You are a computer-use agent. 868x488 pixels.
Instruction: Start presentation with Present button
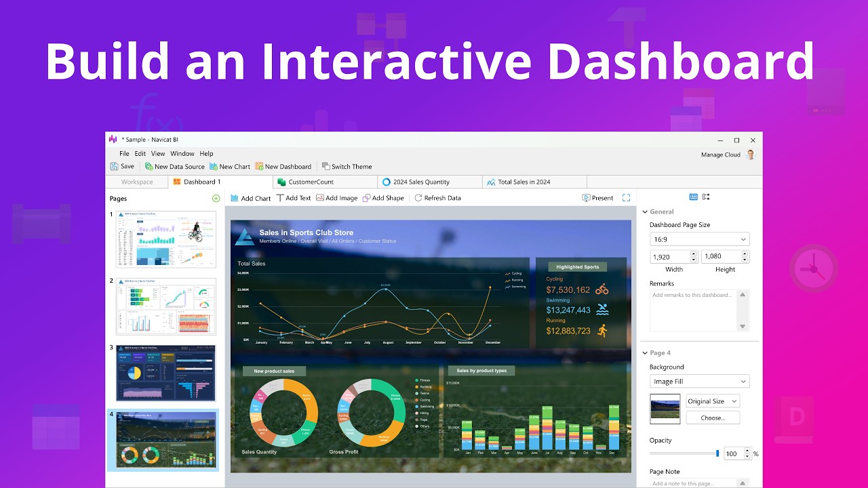(597, 198)
